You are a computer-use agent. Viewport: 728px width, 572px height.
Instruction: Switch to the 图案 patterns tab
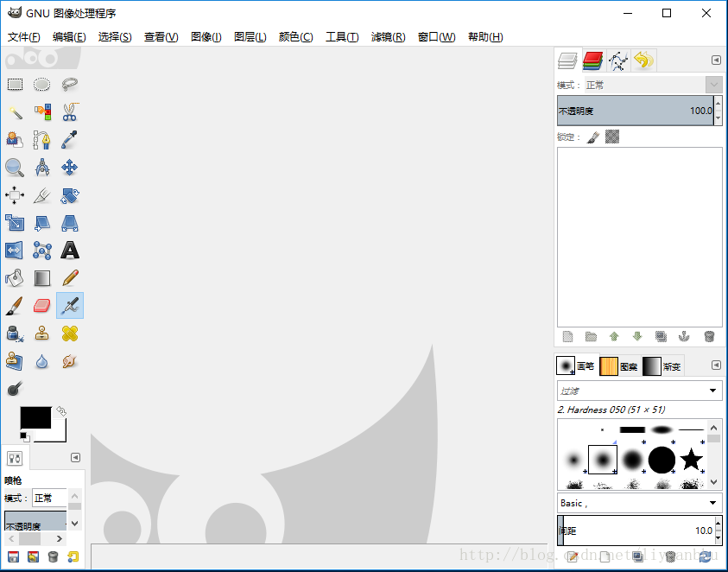pos(619,366)
